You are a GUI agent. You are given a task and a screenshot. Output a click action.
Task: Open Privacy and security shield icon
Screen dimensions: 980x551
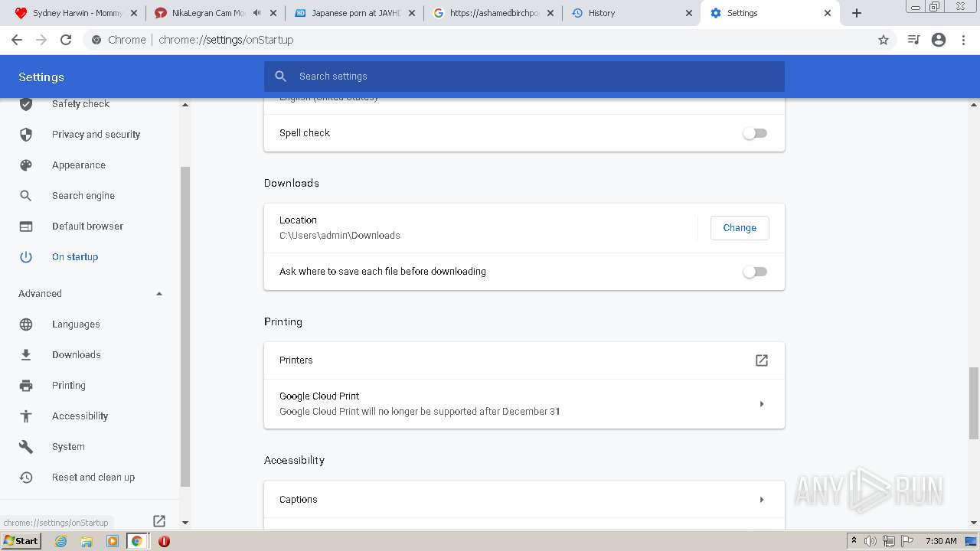(x=26, y=135)
